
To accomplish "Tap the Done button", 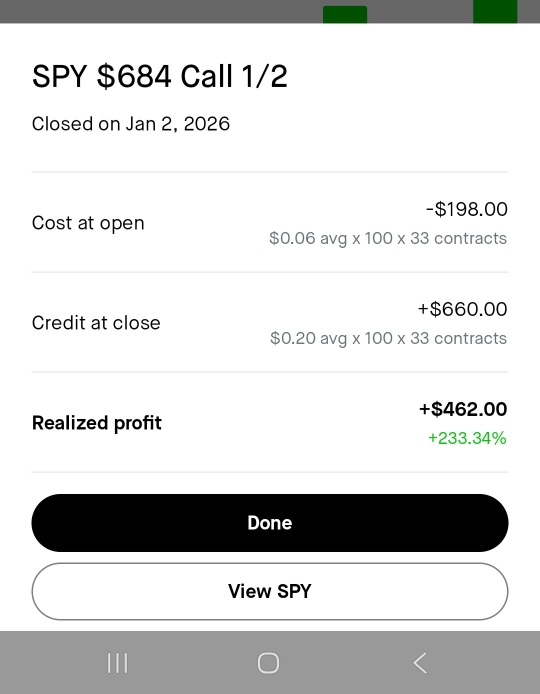I will (x=270, y=523).
